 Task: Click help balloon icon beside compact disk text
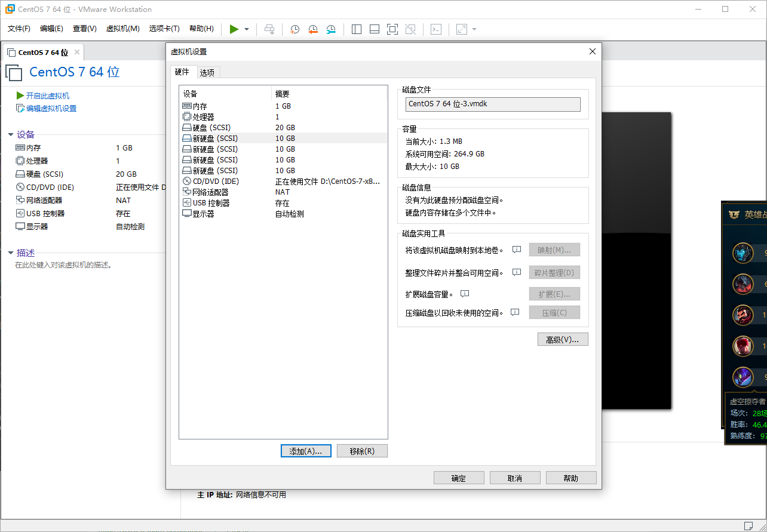tap(515, 312)
